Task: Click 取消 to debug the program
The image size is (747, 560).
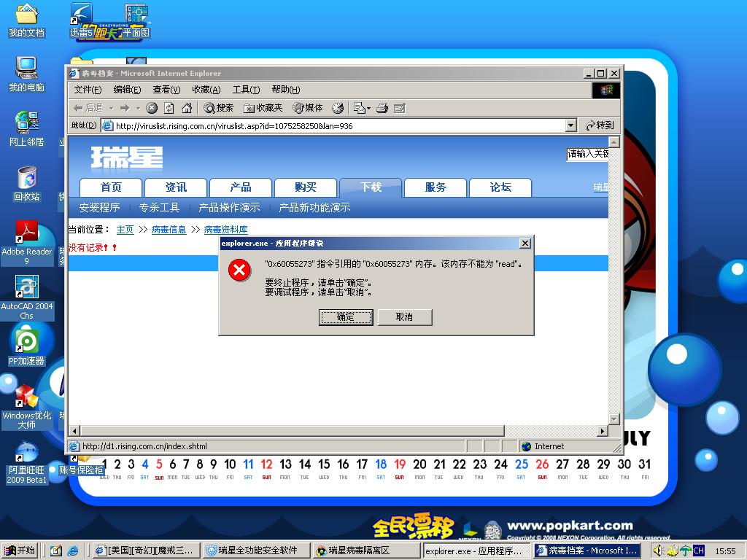Action: tap(404, 317)
